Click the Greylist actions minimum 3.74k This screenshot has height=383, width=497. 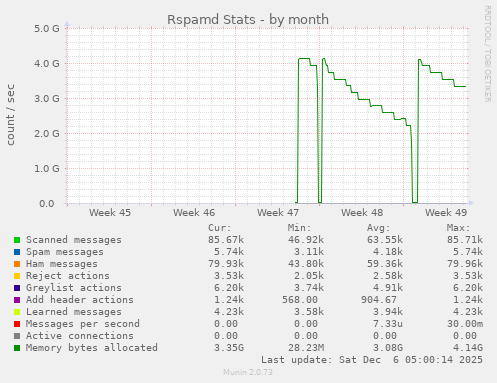pos(309,288)
